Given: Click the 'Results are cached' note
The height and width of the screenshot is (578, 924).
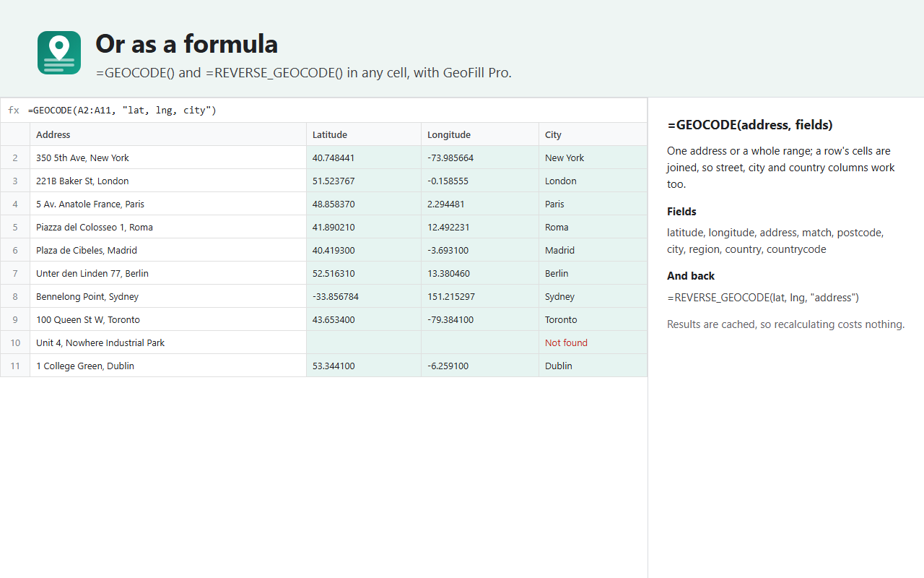Looking at the screenshot, I should coord(785,324).
